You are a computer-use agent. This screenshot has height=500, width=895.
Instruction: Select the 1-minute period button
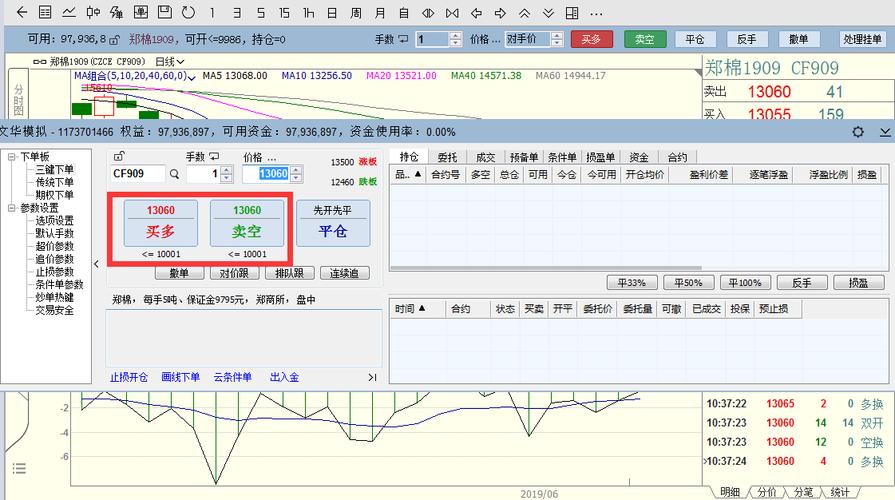tap(212, 13)
